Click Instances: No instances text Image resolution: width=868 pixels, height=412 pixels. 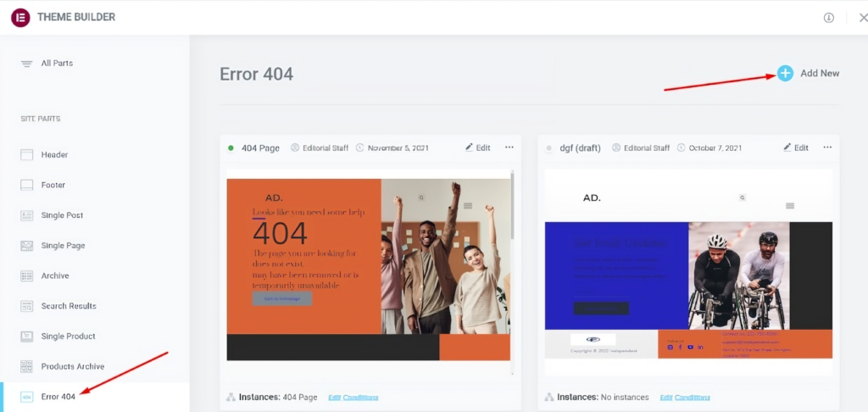[604, 397]
